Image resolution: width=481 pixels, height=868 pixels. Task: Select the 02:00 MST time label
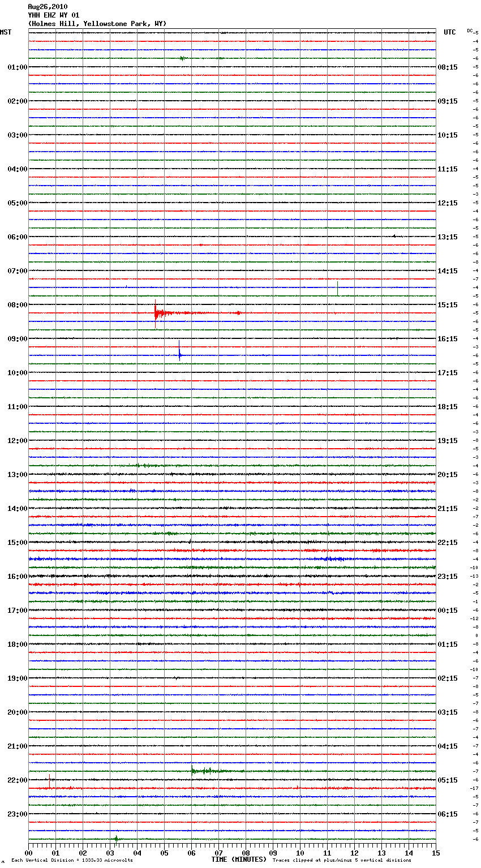pos(18,101)
